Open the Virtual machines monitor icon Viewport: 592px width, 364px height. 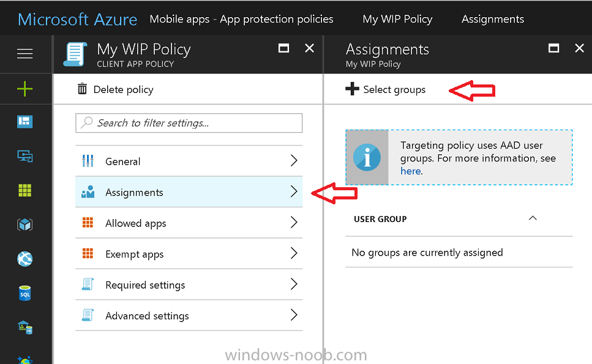tap(25, 156)
